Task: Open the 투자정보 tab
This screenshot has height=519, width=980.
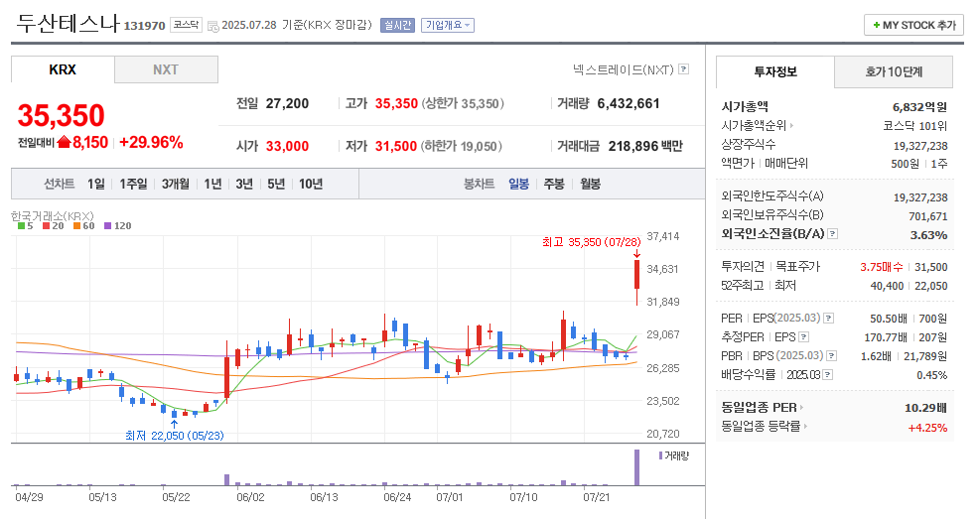Action: [x=775, y=71]
